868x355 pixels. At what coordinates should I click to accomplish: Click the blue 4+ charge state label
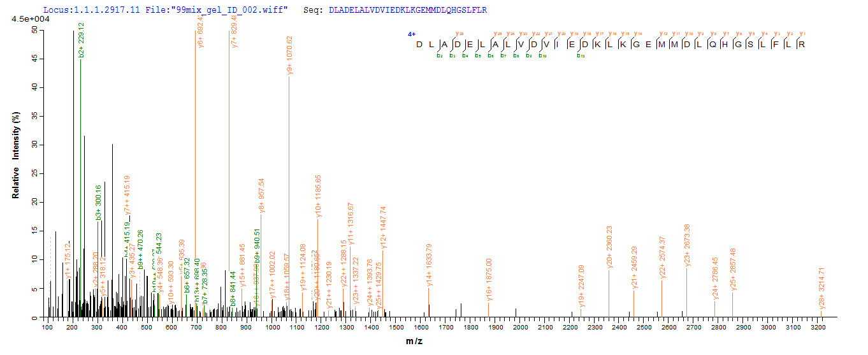pyautogui.click(x=412, y=34)
